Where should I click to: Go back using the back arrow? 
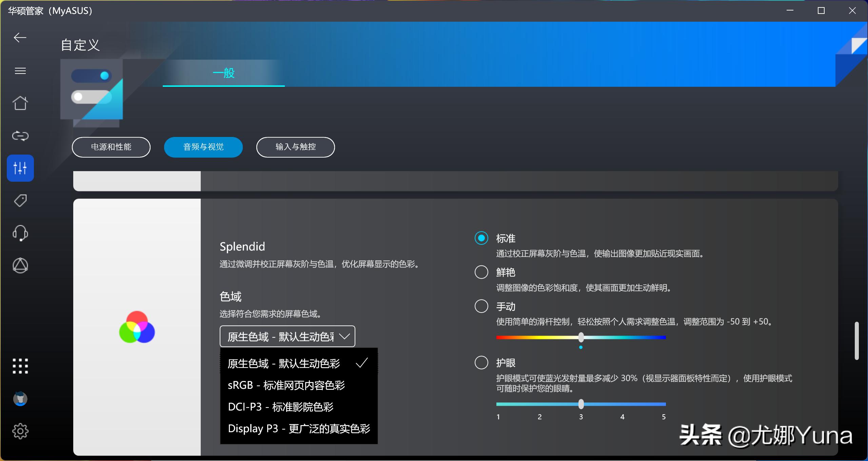pyautogui.click(x=20, y=38)
